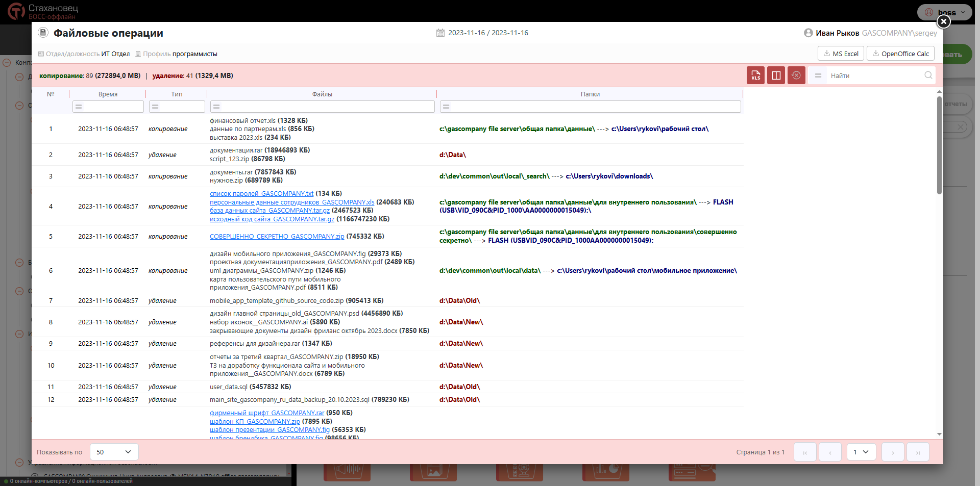Click the filter operator icon in Время column
This screenshot has height=486, width=980.
point(78,107)
